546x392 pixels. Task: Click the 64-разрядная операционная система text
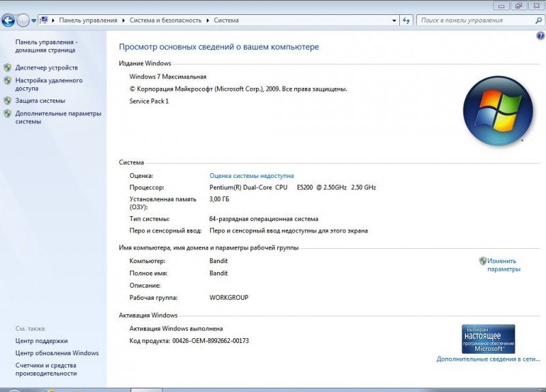[x=263, y=219]
